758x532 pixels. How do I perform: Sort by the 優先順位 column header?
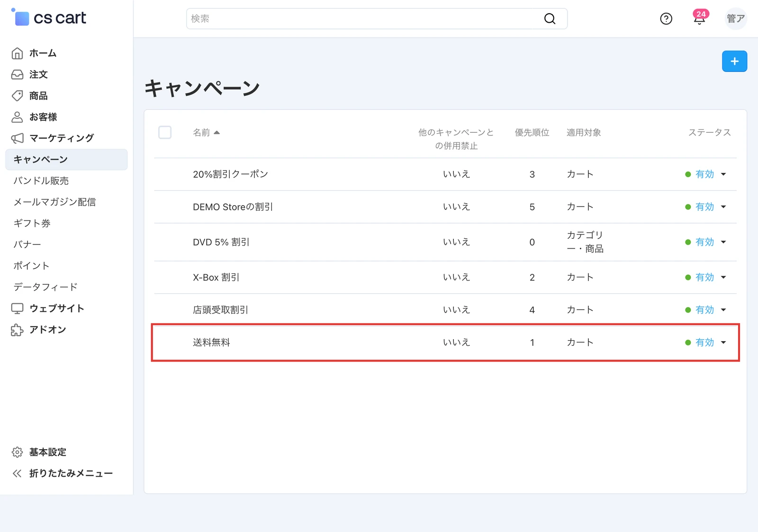tap(532, 133)
